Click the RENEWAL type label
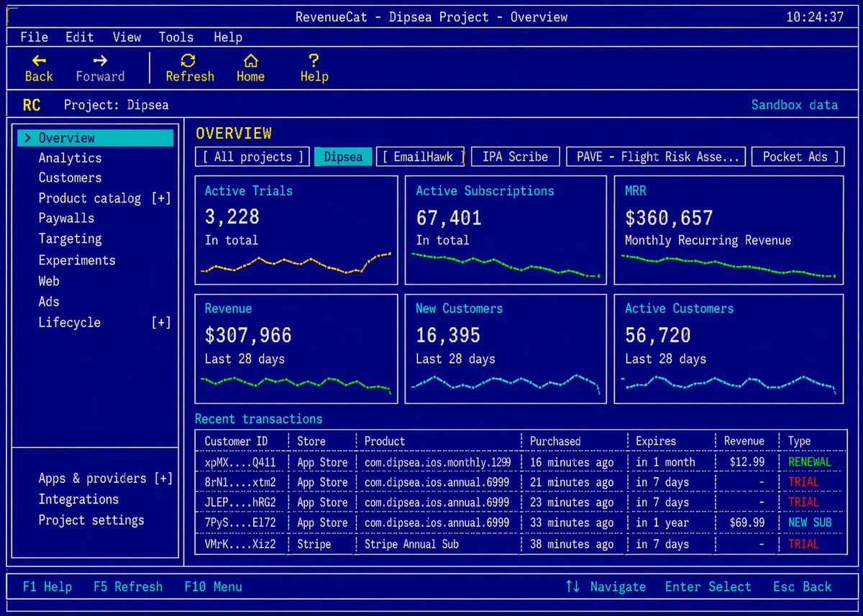Viewport: 863px width, 616px height. [x=810, y=462]
